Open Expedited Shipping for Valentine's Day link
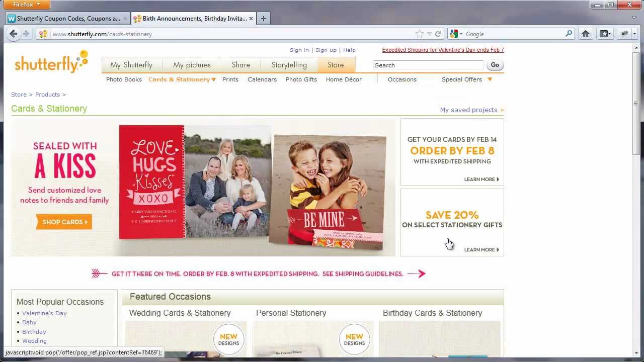The image size is (644, 362). (443, 50)
